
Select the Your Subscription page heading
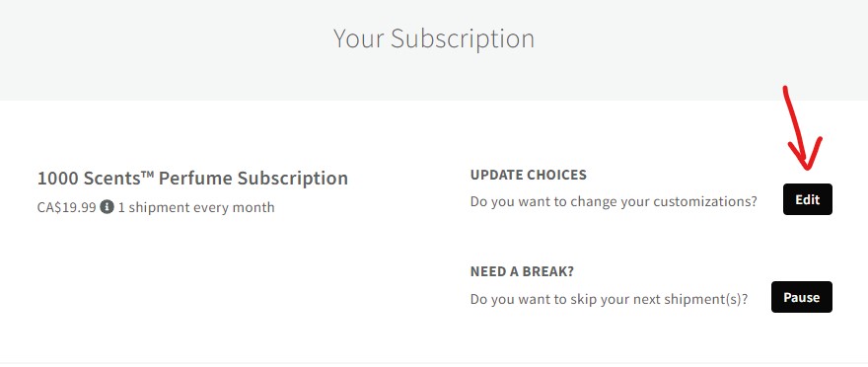coord(433,38)
